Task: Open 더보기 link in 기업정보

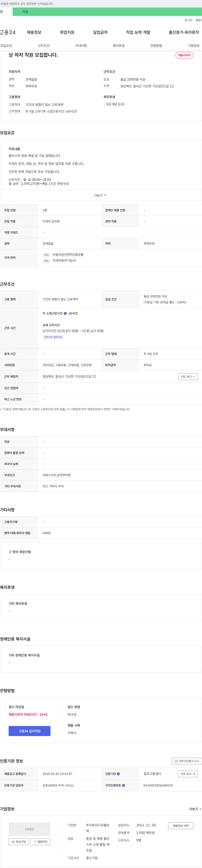Action: [x=195, y=809]
